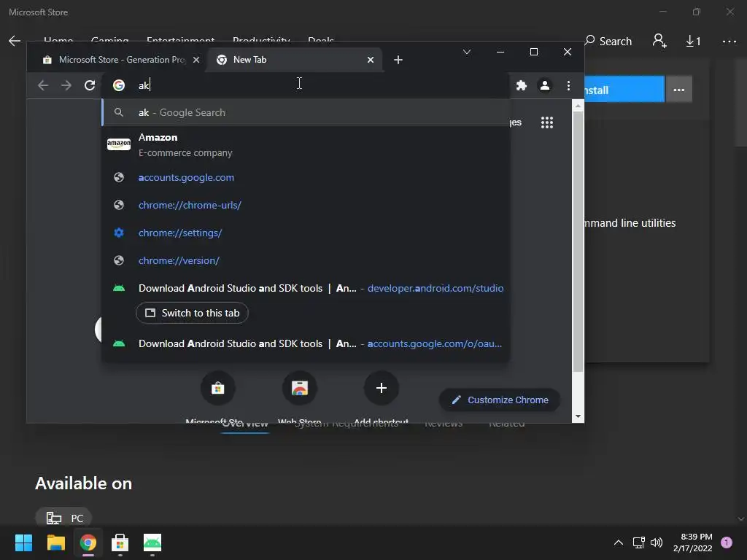
Task: Open Web Store shortcut tile
Action: pyautogui.click(x=300, y=388)
